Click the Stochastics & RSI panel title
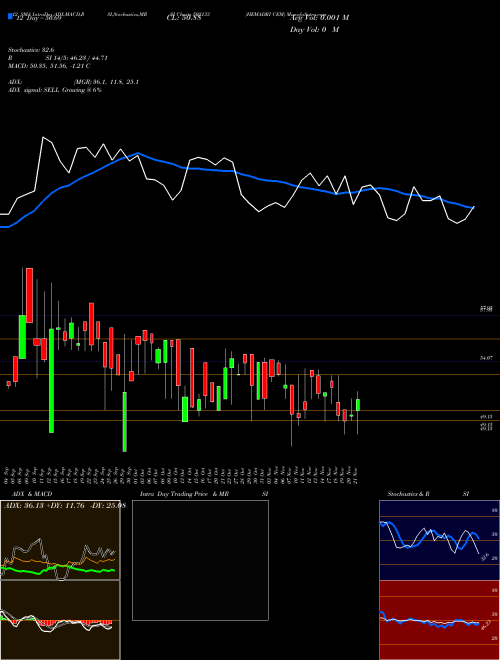 click(428, 494)
